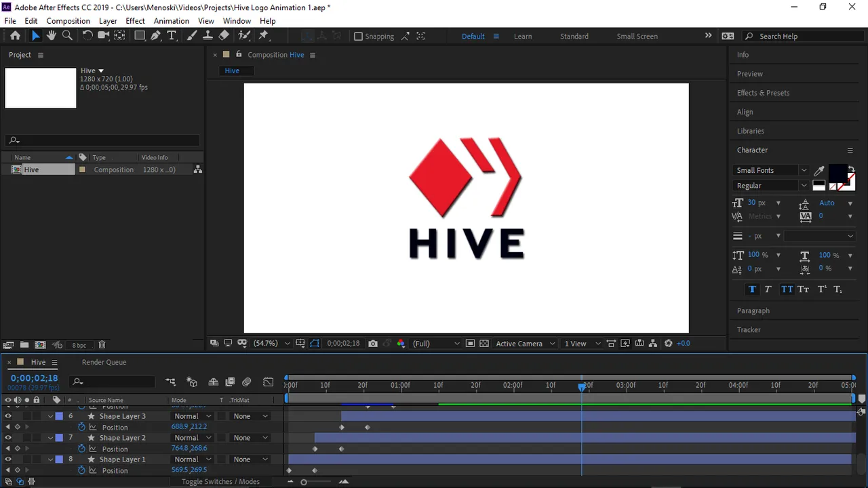868x488 pixels.
Task: Switch to the Render Queue tab
Action: (104, 362)
